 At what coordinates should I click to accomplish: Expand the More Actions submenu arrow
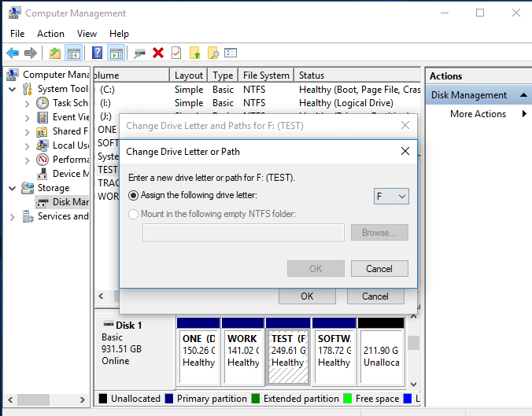(524, 114)
